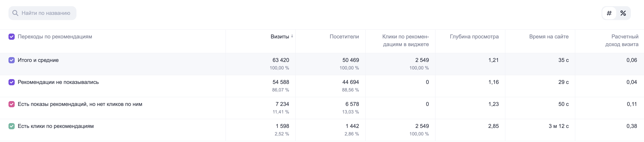Click the search magnifier icon

pyautogui.click(x=15, y=13)
